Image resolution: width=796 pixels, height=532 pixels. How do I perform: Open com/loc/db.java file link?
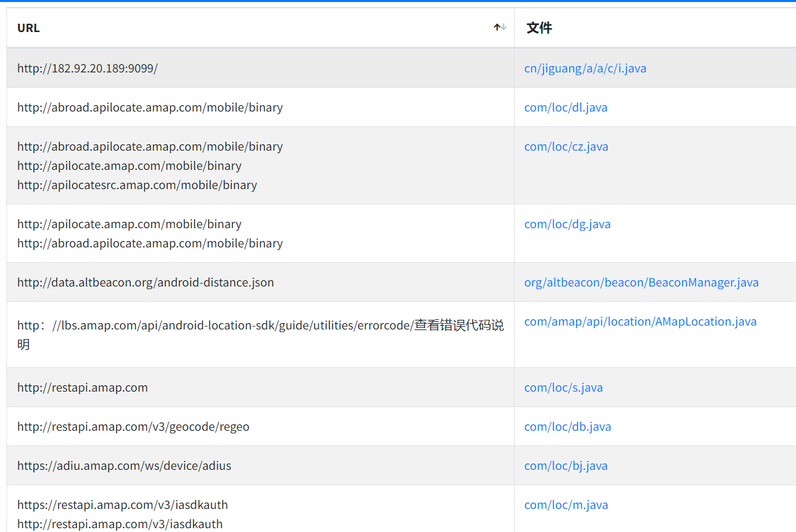(x=568, y=426)
